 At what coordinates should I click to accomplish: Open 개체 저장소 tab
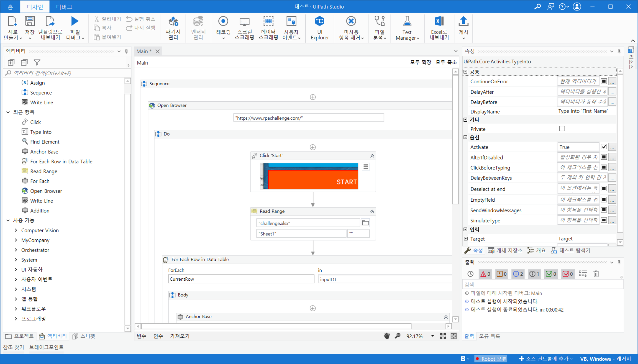pos(505,250)
